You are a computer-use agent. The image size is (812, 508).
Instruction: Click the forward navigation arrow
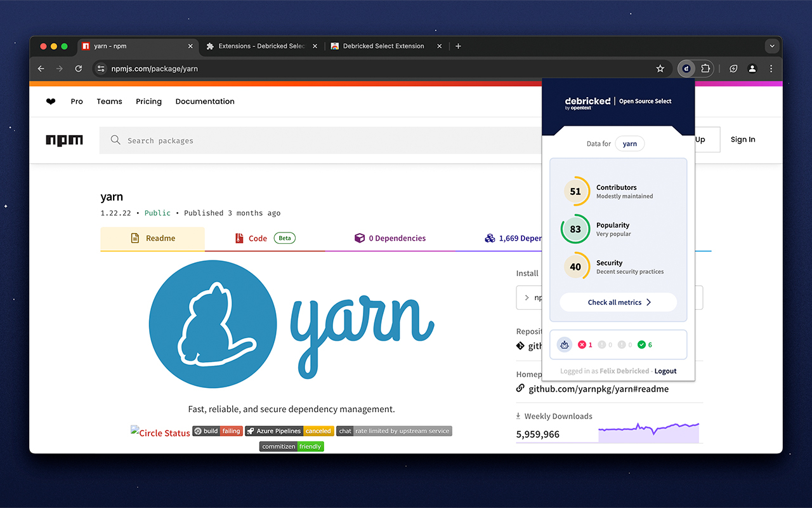coord(60,69)
